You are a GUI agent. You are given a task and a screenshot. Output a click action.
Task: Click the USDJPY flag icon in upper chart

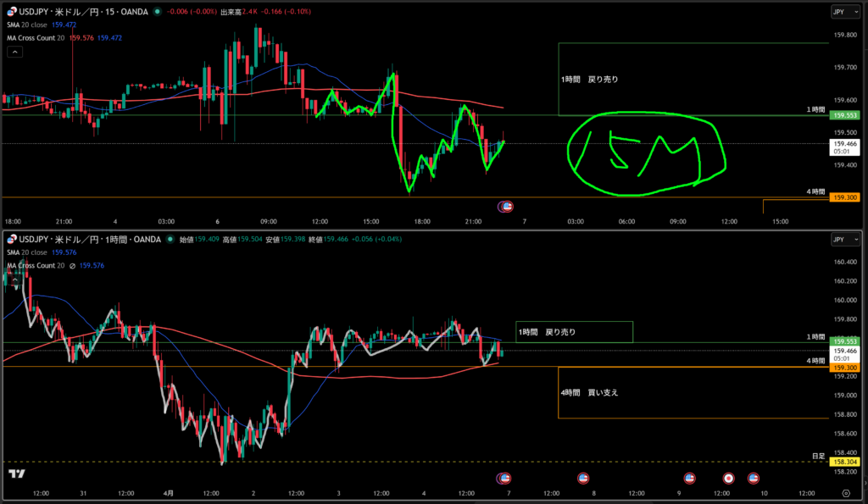pyautogui.click(x=10, y=10)
